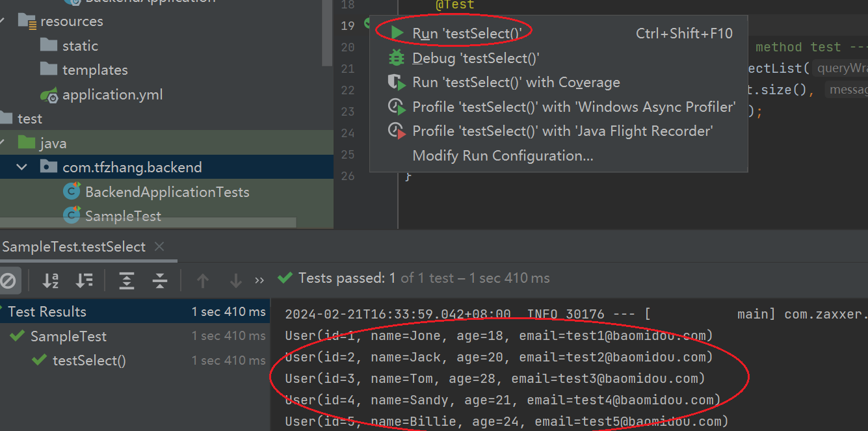Toggle the Show Ignored tests button
Screen dimensions: 868x431
pos(8,281)
